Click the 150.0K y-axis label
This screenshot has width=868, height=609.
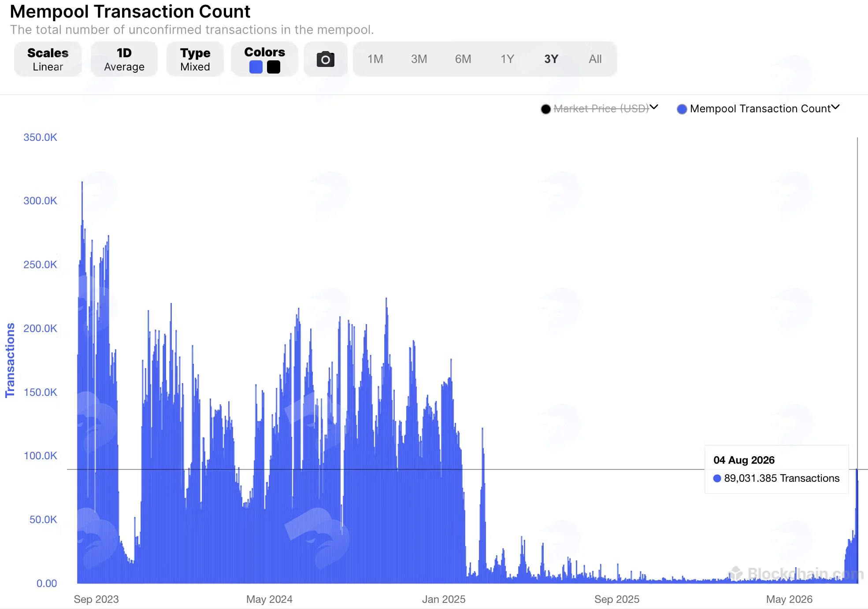40,392
